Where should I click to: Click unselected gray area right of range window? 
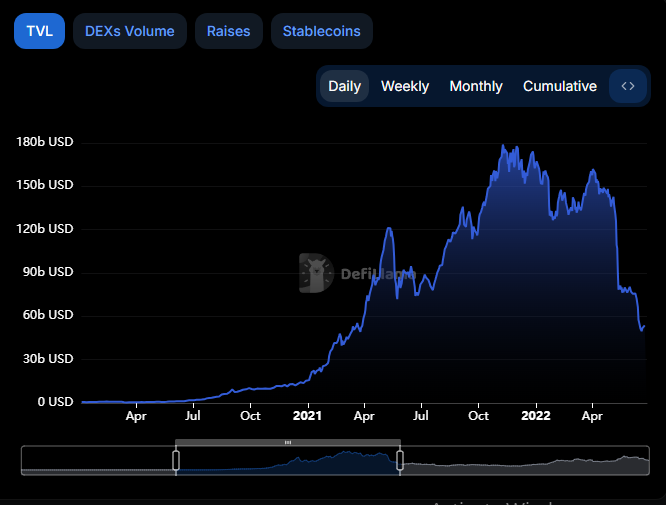pyautogui.click(x=520, y=463)
